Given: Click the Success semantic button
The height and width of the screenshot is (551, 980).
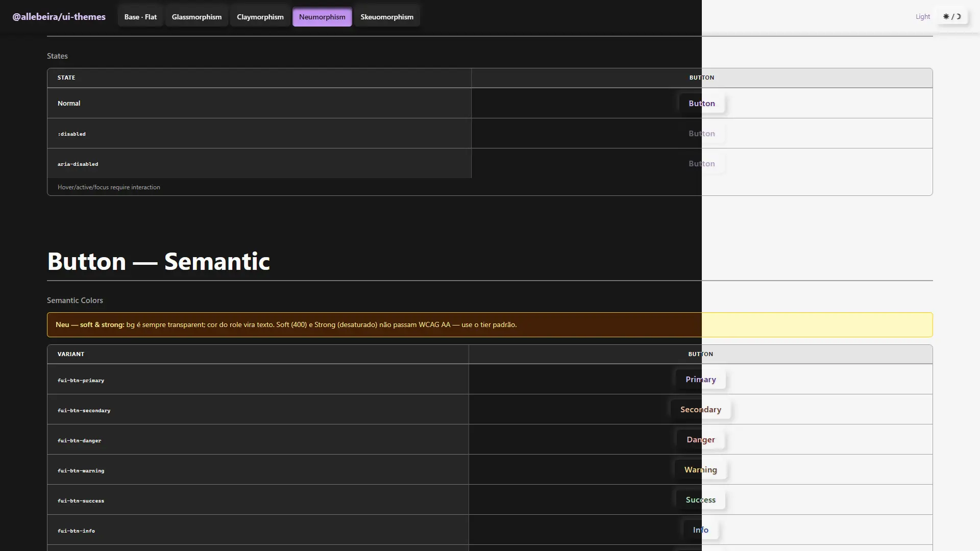Looking at the screenshot, I should pyautogui.click(x=701, y=499).
